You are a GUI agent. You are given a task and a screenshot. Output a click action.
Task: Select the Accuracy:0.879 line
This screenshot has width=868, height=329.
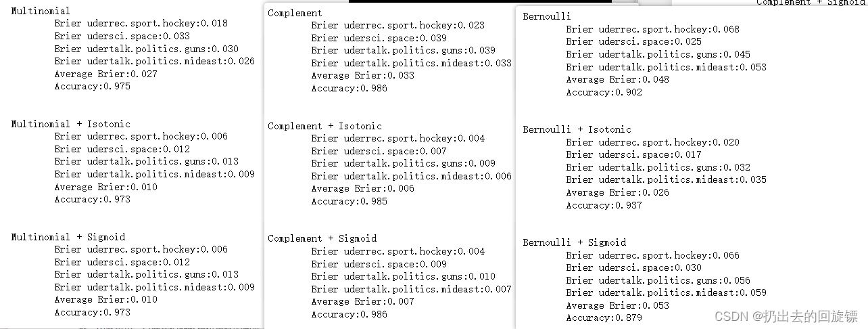pos(604,318)
